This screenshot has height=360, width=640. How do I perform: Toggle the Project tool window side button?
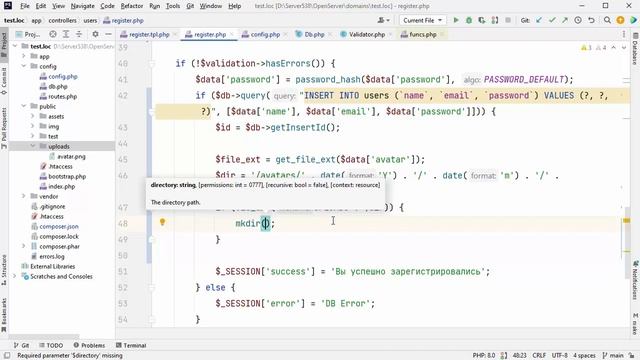tap(4, 45)
